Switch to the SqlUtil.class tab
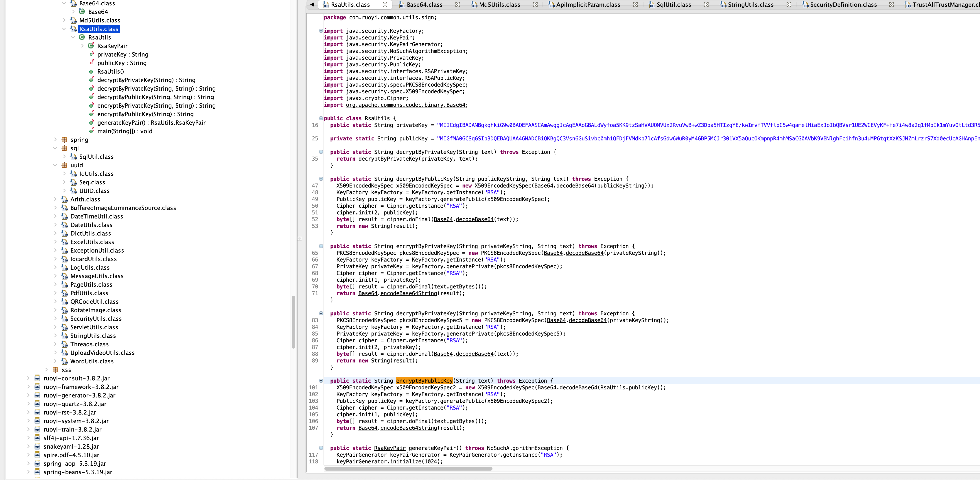 point(673,4)
